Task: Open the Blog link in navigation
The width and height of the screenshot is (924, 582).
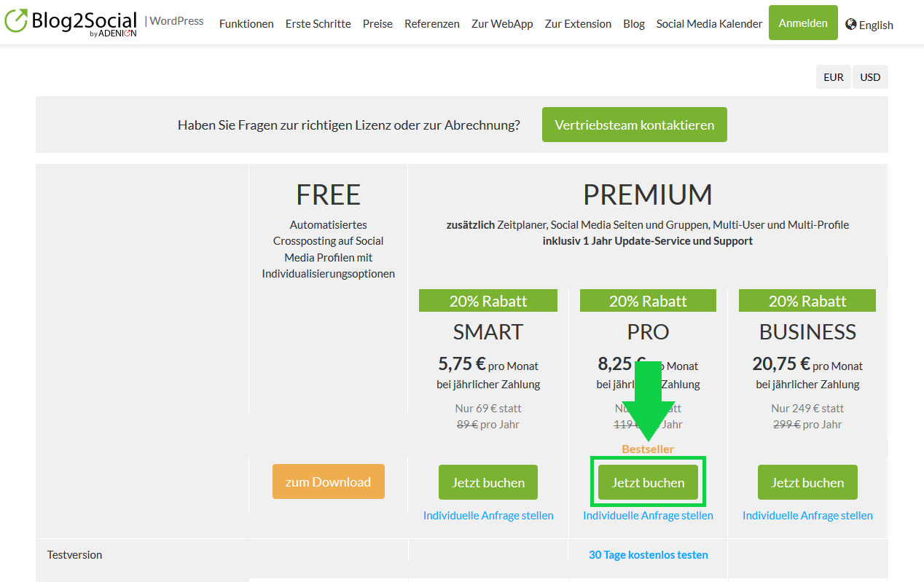Action: (634, 23)
